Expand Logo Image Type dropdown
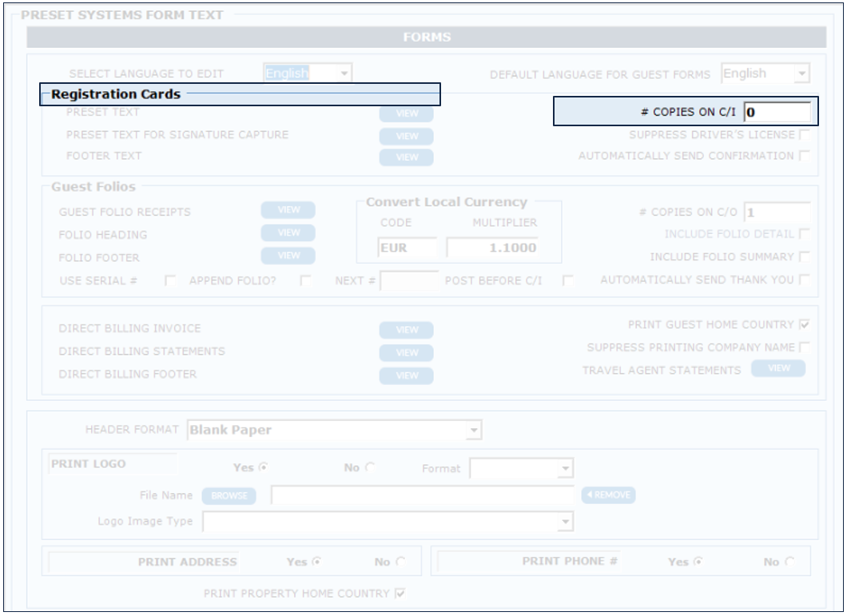 388,522
